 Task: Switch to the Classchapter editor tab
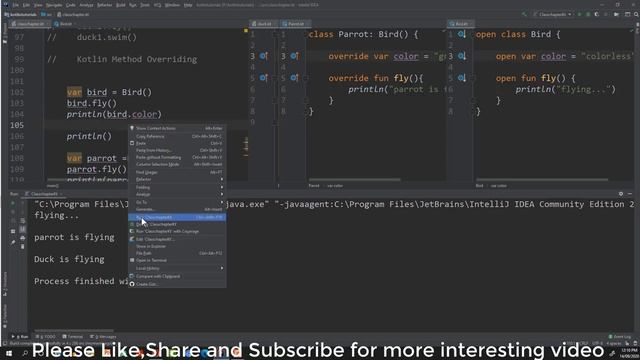click(x=29, y=24)
